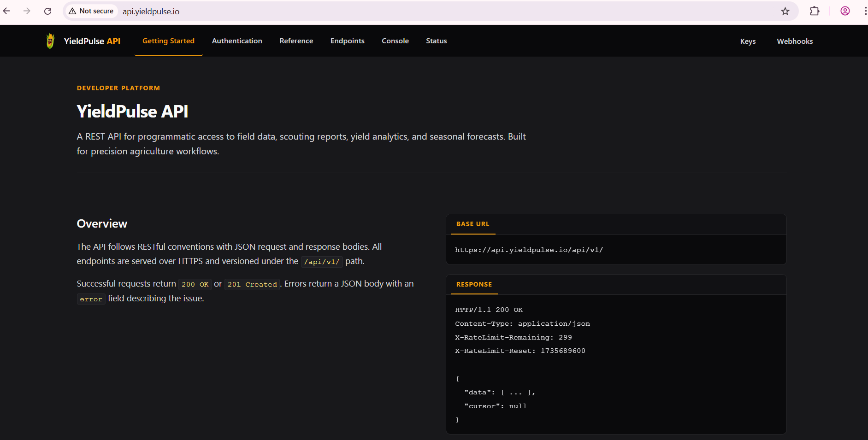This screenshot has height=440, width=868.
Task: Select the RESPONSE panel tab
Action: (x=474, y=285)
